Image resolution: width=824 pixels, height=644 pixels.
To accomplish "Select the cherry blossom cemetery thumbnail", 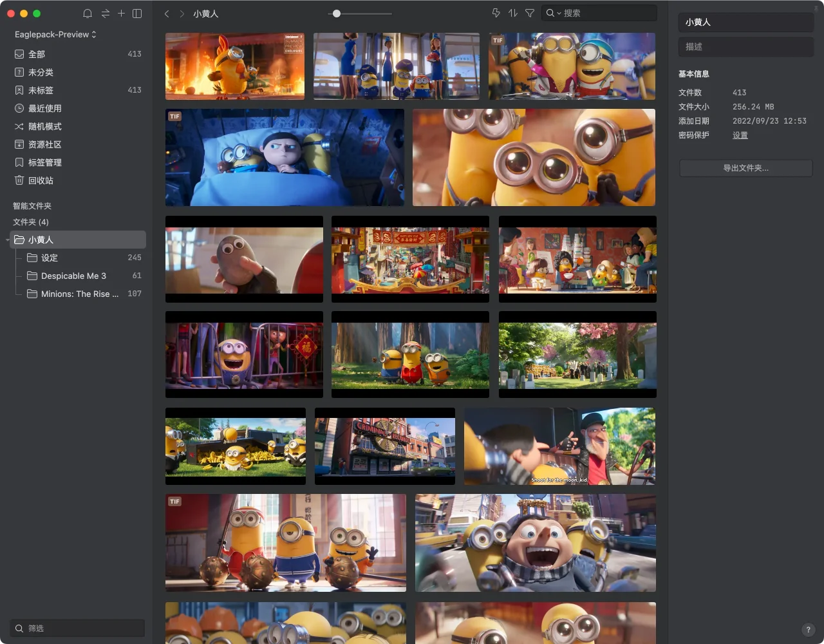I will point(577,354).
